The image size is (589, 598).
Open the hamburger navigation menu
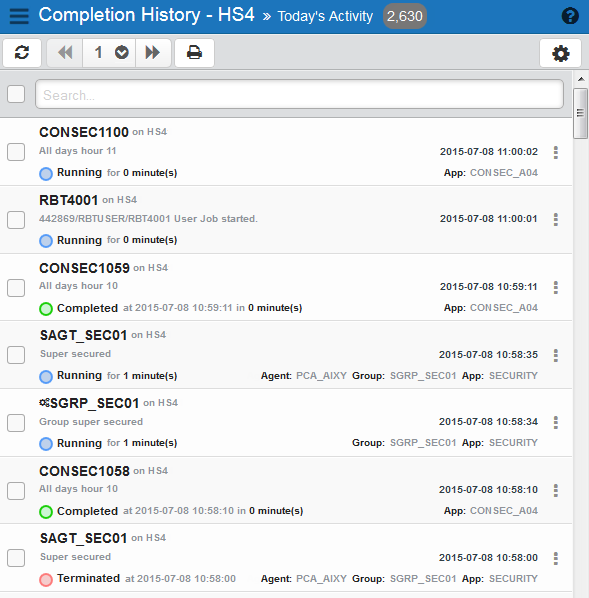tap(19, 16)
